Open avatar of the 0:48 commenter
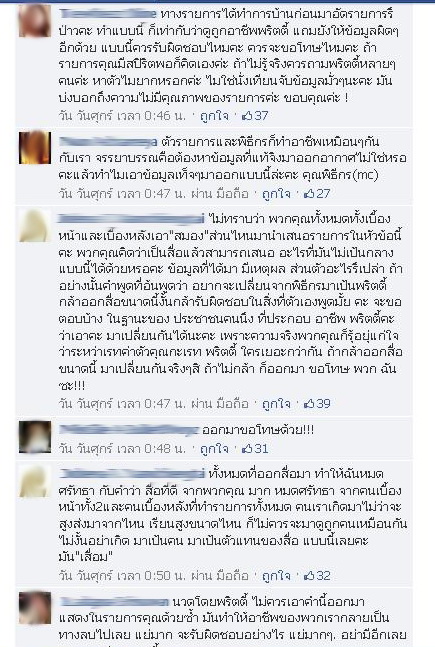This screenshot has width=435, height=647. [x=35, y=437]
